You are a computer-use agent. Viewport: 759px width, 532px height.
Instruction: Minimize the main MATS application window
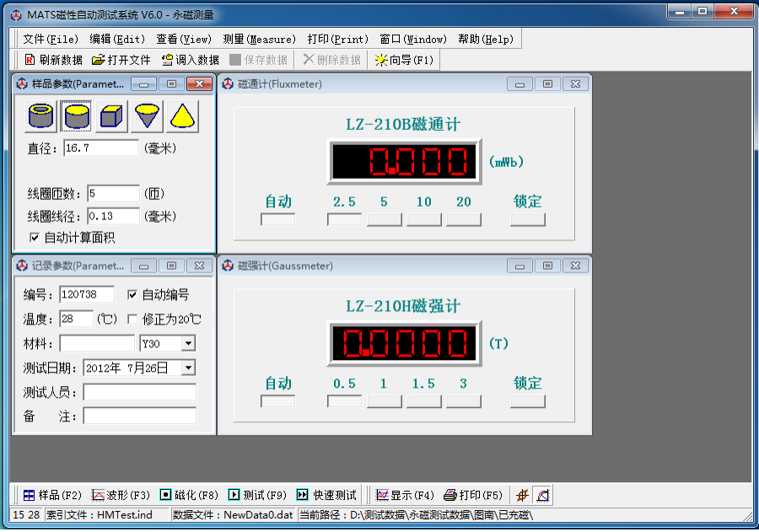[x=680, y=12]
